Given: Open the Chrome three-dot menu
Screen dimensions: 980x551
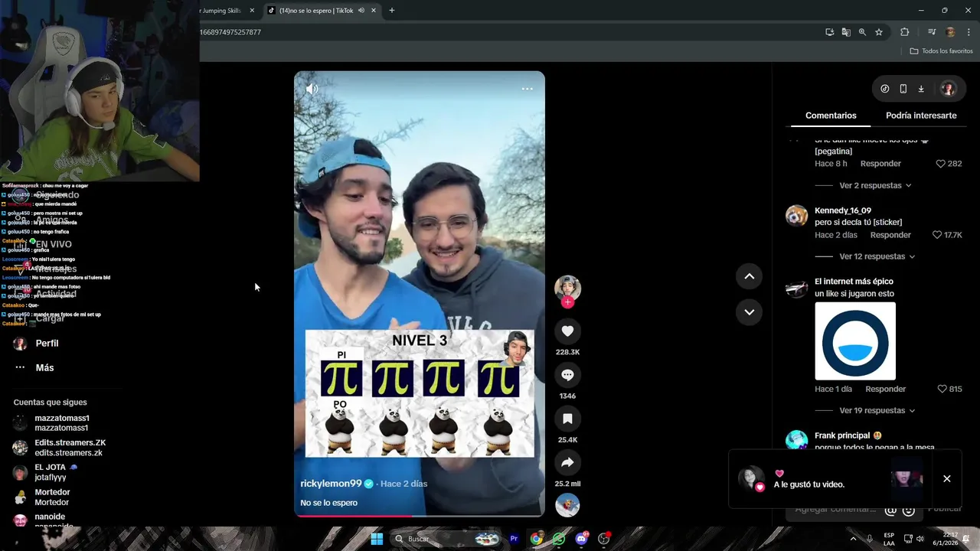Looking at the screenshot, I should (x=969, y=32).
